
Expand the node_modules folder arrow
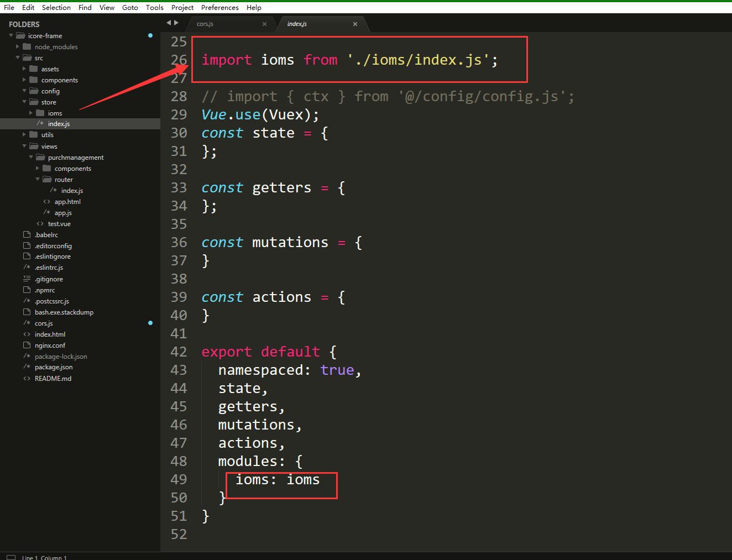tap(18, 47)
